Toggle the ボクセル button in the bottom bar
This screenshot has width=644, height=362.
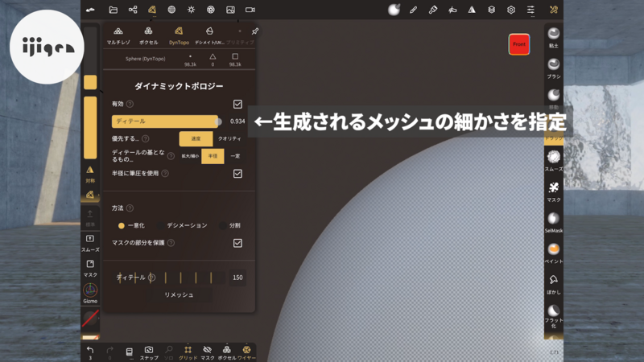tap(227, 352)
